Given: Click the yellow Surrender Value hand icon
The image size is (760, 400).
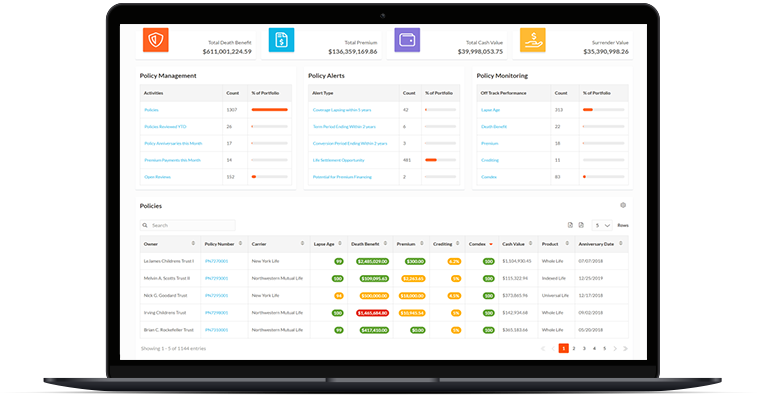Looking at the screenshot, I should tap(537, 40).
